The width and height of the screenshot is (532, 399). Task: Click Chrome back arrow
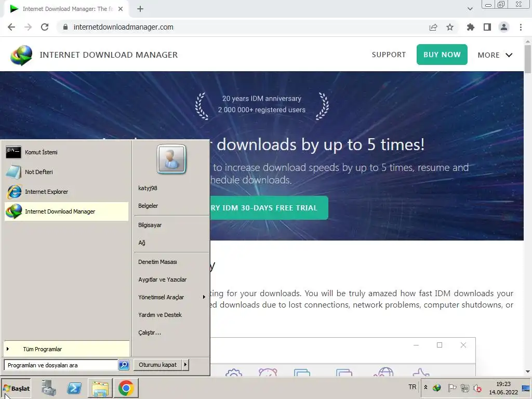11,27
